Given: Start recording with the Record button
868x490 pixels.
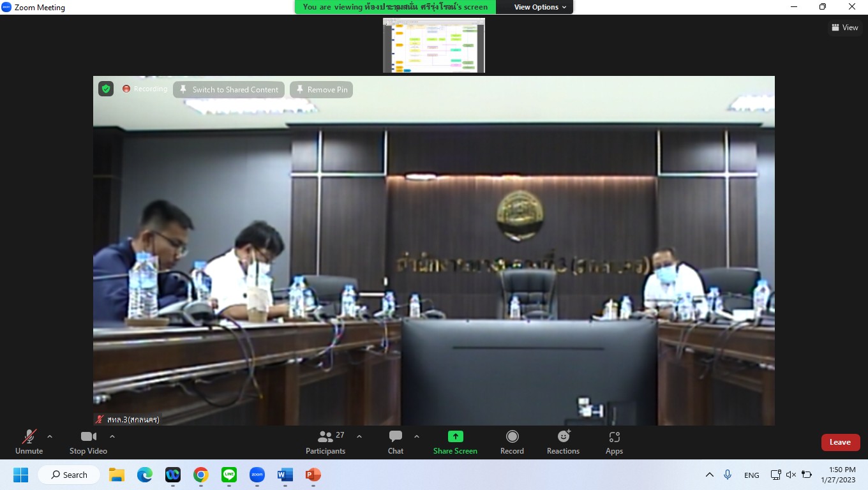Looking at the screenshot, I should 512,442.
